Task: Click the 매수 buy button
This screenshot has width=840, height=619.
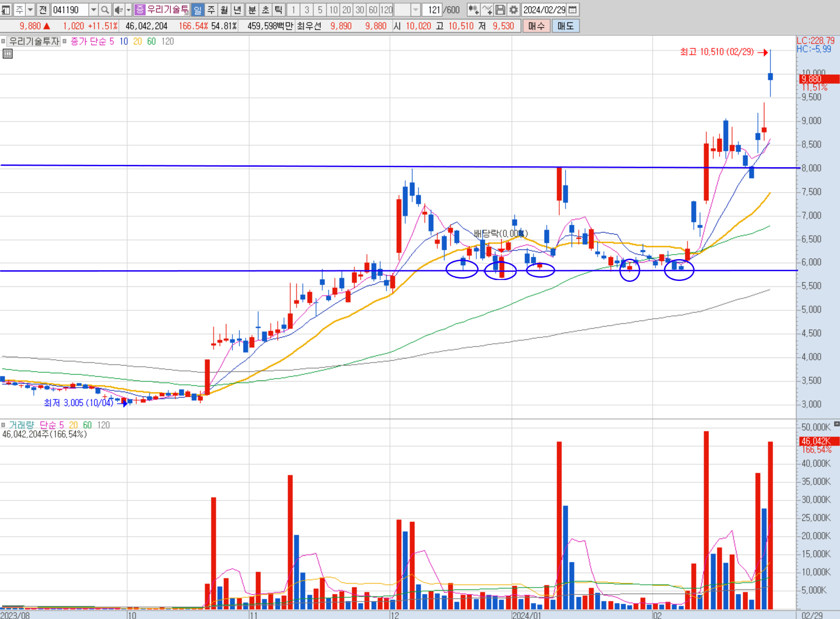Action: click(536, 26)
